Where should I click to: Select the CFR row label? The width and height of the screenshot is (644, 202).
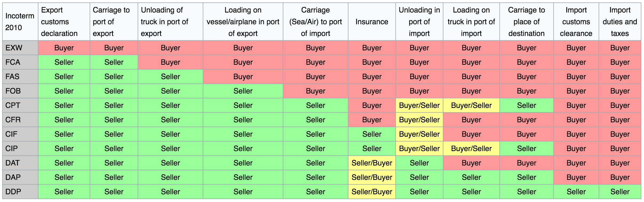[x=20, y=120]
